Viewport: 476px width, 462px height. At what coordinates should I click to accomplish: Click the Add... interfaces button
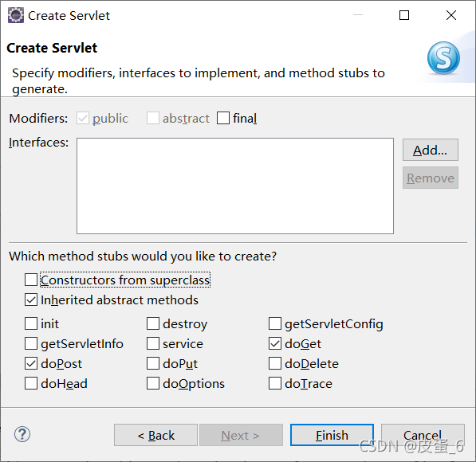coord(431,150)
